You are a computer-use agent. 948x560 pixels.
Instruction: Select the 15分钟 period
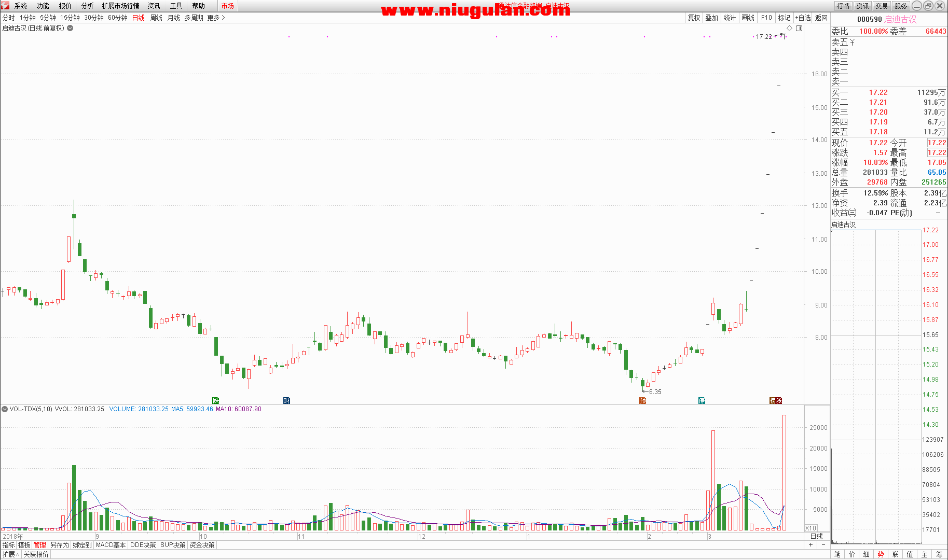pyautogui.click(x=70, y=18)
